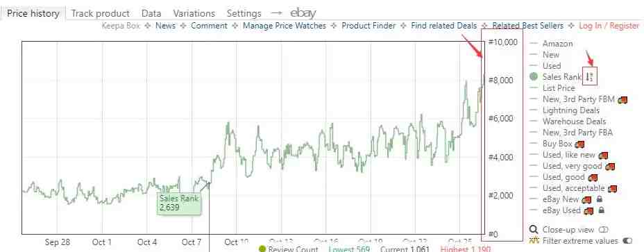
Task: Open the Settings tab
Action: tap(244, 13)
